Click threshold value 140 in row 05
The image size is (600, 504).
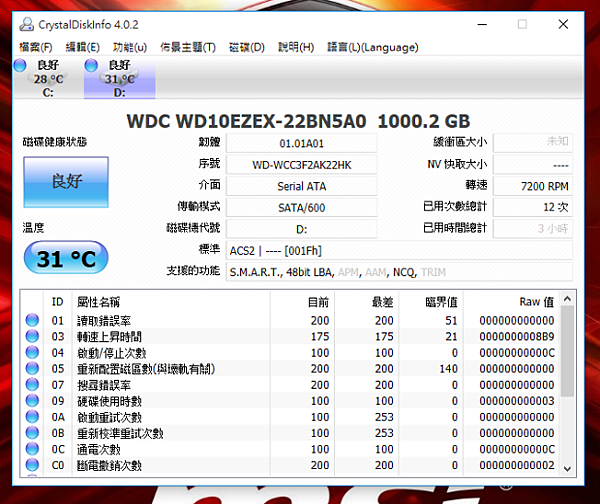(448, 369)
